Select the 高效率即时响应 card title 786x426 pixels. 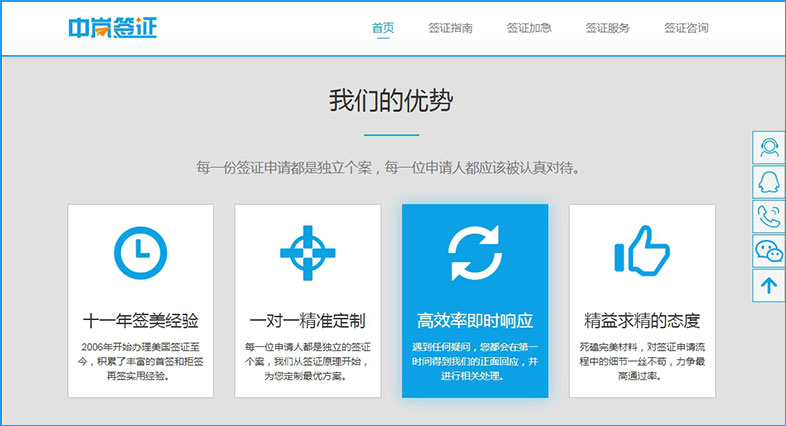pos(475,321)
